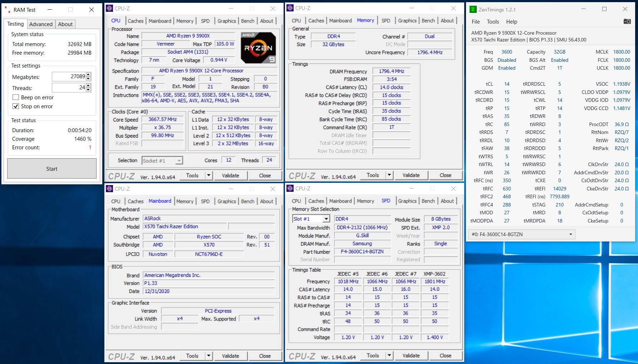
Task: Click the Core Voltage 0.944 V value
Action: tap(219, 60)
